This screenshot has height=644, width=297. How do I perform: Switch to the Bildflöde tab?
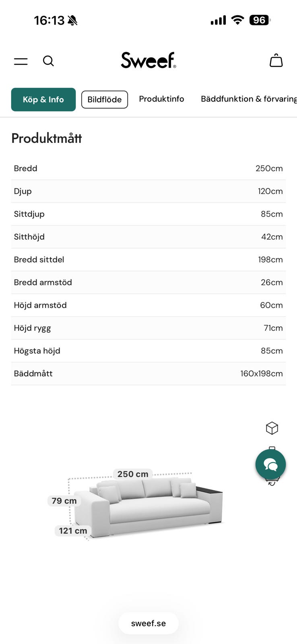click(x=105, y=99)
